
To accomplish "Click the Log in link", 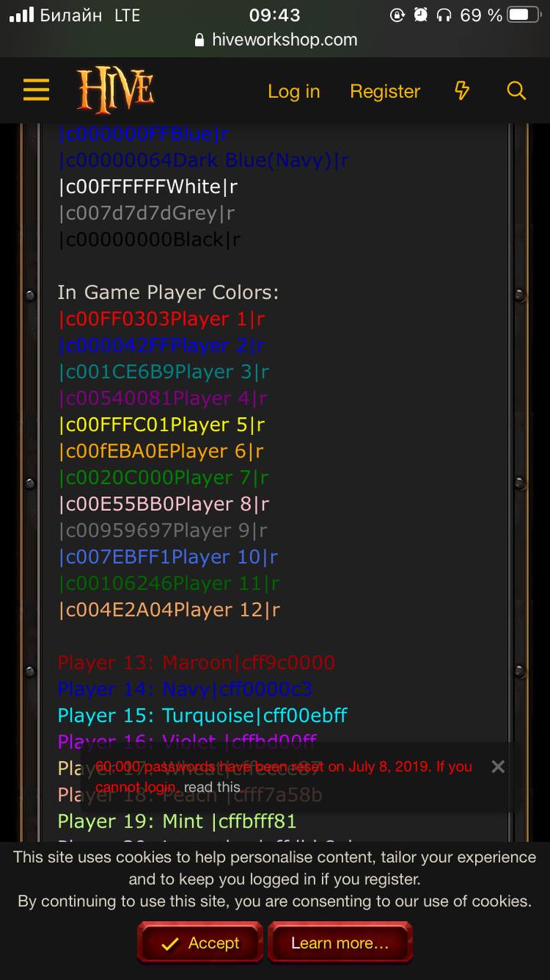I will coord(294,91).
